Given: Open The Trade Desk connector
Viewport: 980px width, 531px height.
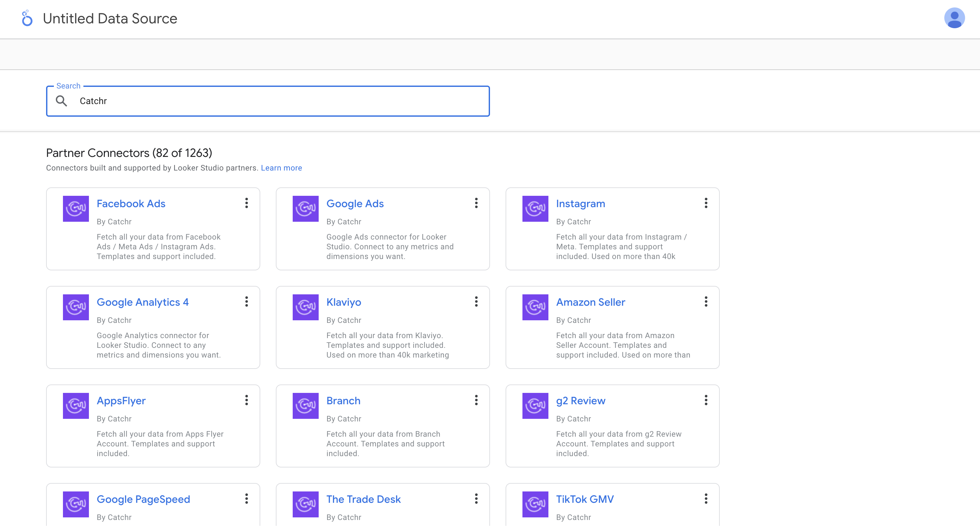Looking at the screenshot, I should coord(363,499).
